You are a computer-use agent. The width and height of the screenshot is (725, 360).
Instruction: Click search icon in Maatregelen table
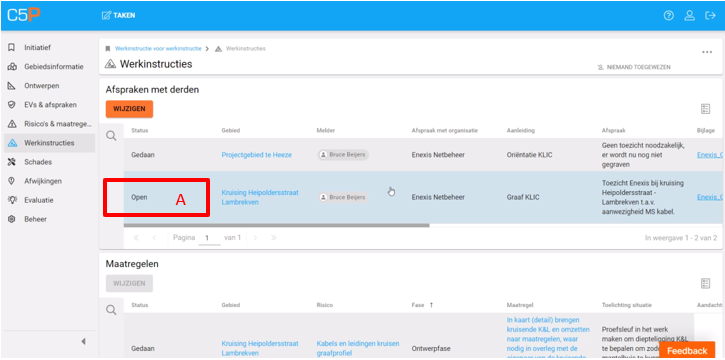[111, 310]
